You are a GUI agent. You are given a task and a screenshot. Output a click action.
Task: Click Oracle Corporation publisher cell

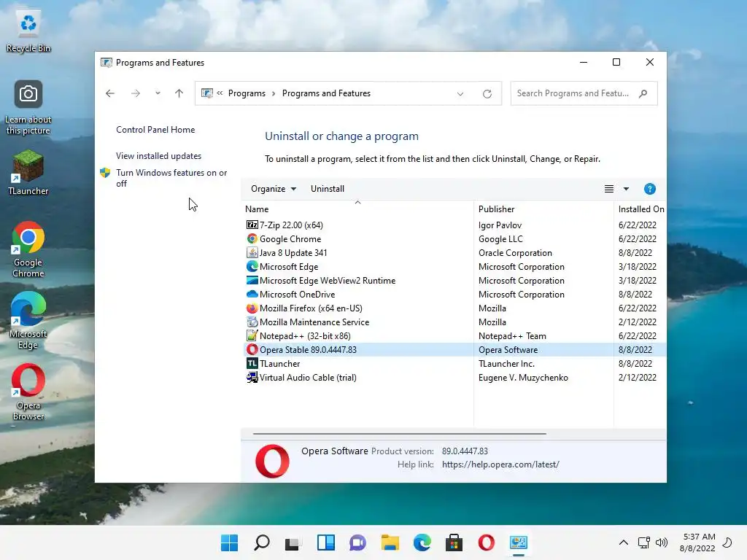[x=515, y=253]
